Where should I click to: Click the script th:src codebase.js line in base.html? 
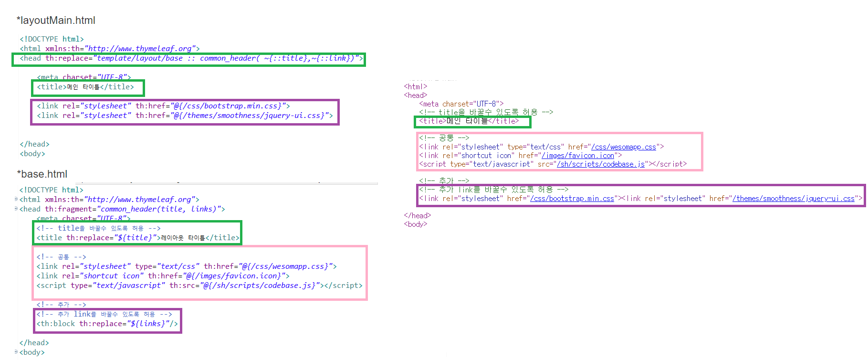pyautogui.click(x=199, y=286)
